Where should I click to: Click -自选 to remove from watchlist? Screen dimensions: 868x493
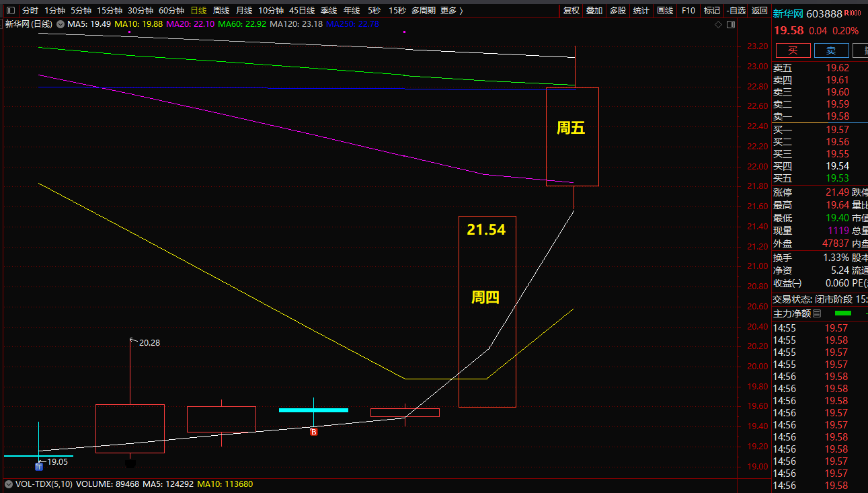point(736,11)
